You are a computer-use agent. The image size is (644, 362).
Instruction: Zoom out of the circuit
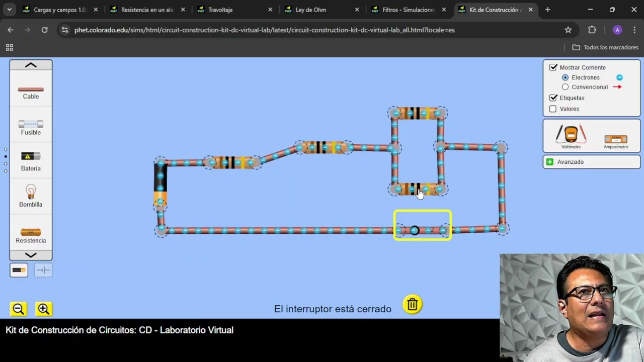[x=19, y=309]
